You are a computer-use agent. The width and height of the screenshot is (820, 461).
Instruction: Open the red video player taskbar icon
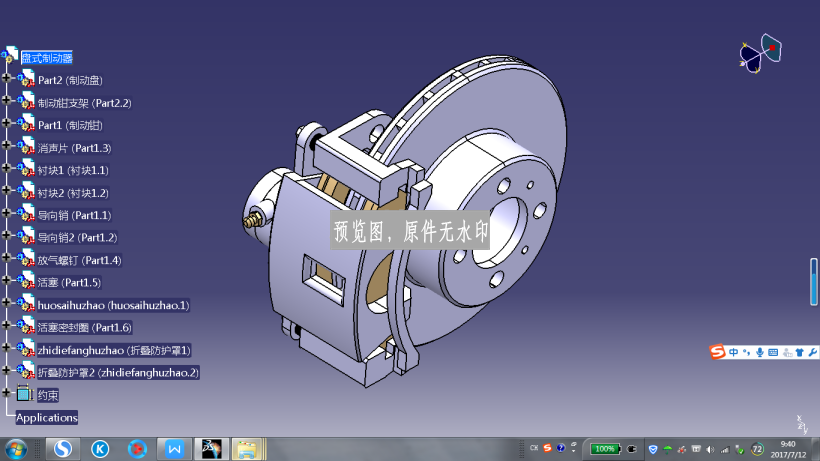pyautogui.click(x=137, y=449)
